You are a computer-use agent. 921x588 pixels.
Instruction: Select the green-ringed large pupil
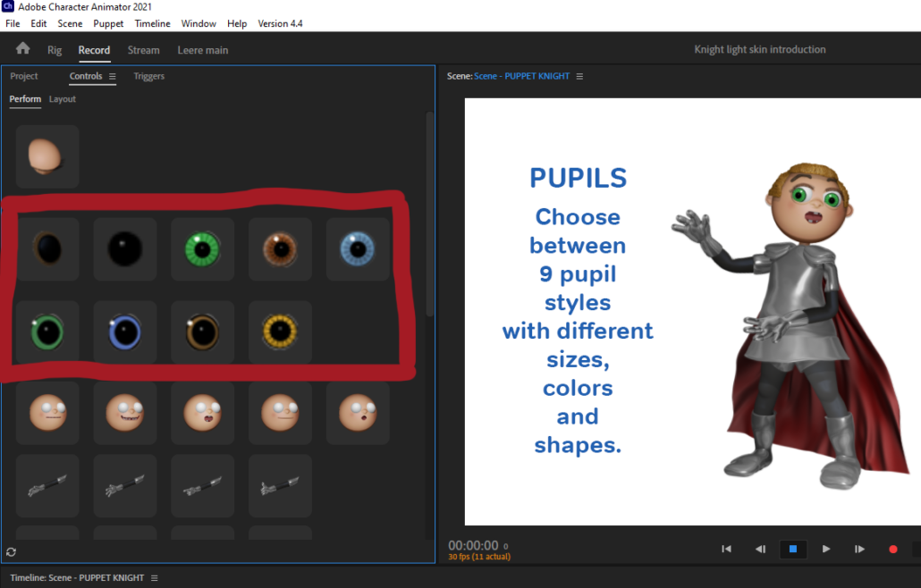pos(47,332)
